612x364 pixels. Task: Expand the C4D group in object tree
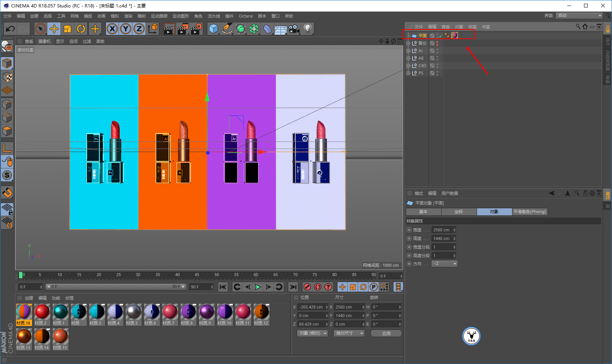408,66
